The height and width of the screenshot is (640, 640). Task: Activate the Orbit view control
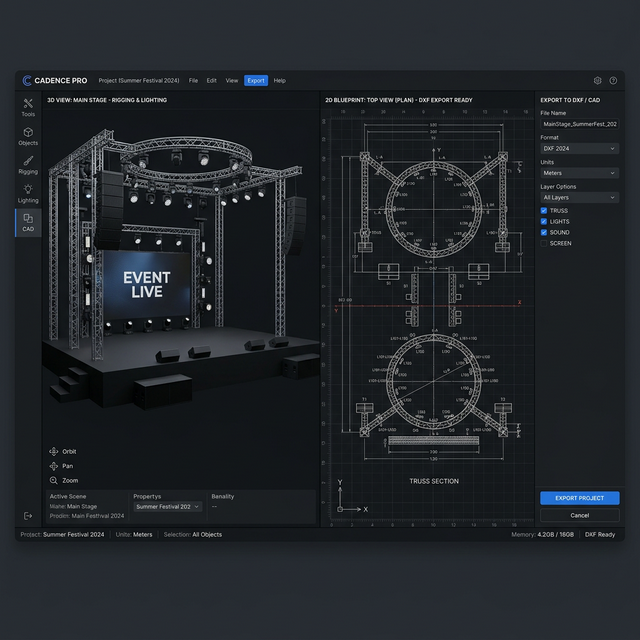pyautogui.click(x=62, y=451)
